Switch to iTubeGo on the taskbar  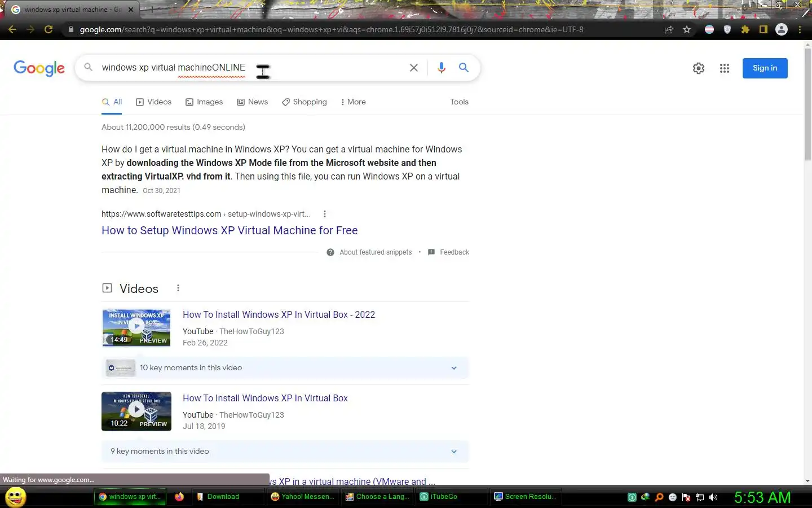pos(452,497)
